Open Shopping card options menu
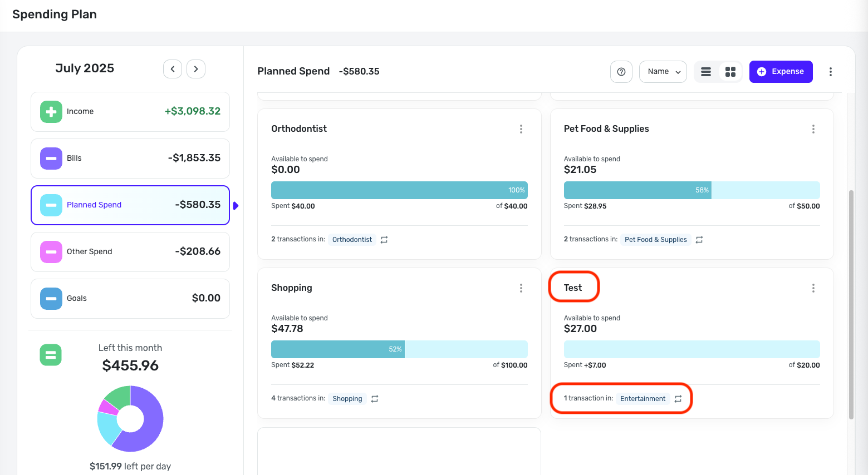The image size is (868, 475). pyautogui.click(x=521, y=288)
